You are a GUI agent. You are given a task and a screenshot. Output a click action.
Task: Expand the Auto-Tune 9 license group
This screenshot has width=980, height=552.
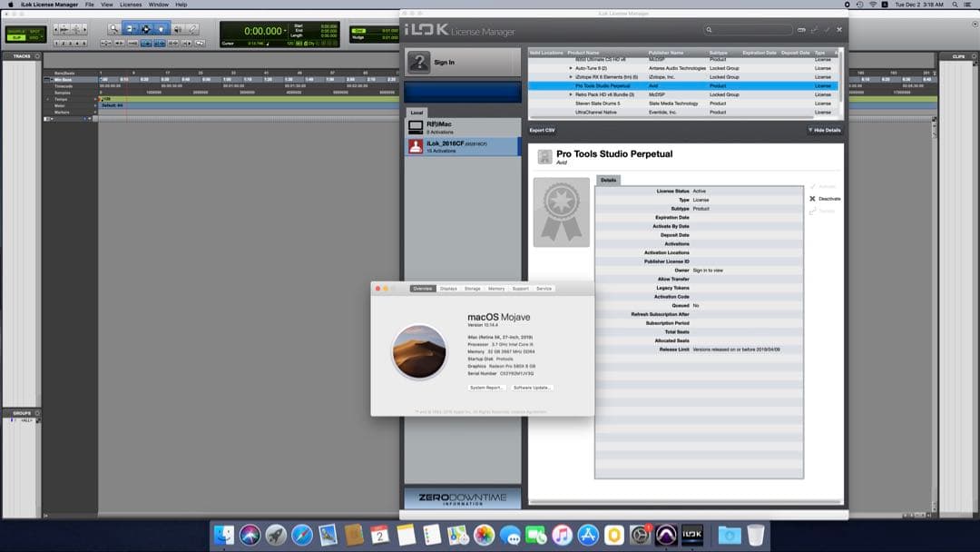coord(571,68)
